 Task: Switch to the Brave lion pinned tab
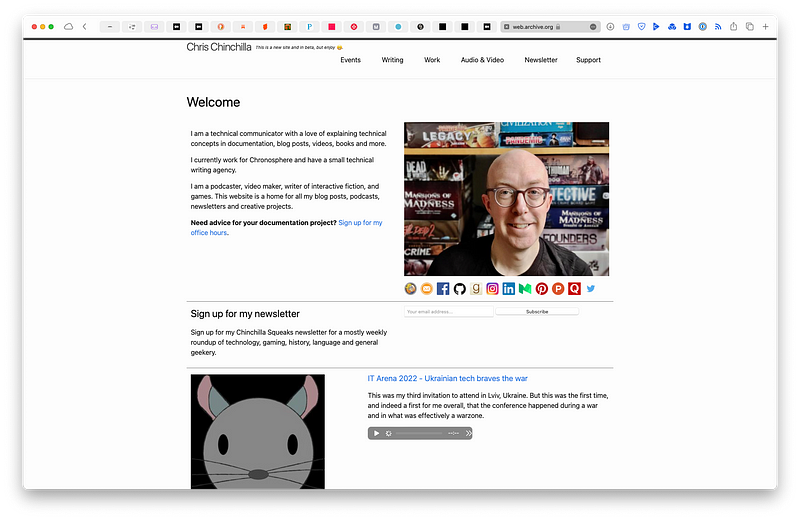(x=265, y=27)
